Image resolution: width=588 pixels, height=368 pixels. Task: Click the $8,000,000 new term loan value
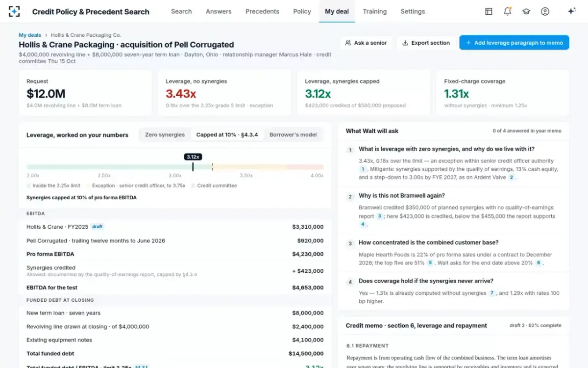point(308,313)
